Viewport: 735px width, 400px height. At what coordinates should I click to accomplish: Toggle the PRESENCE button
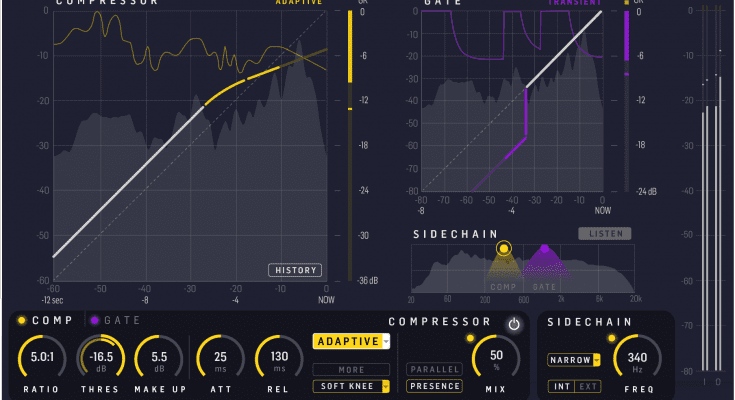434,385
